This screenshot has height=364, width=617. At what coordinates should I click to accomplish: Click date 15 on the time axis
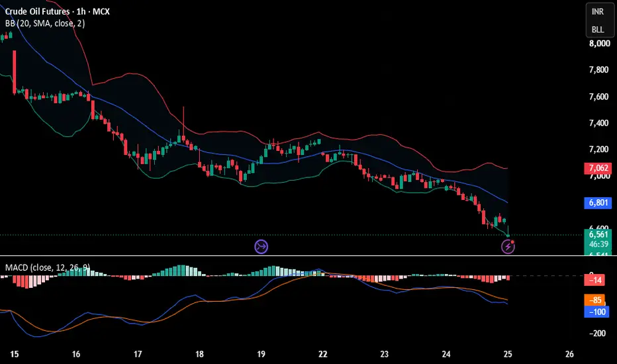[14, 354]
